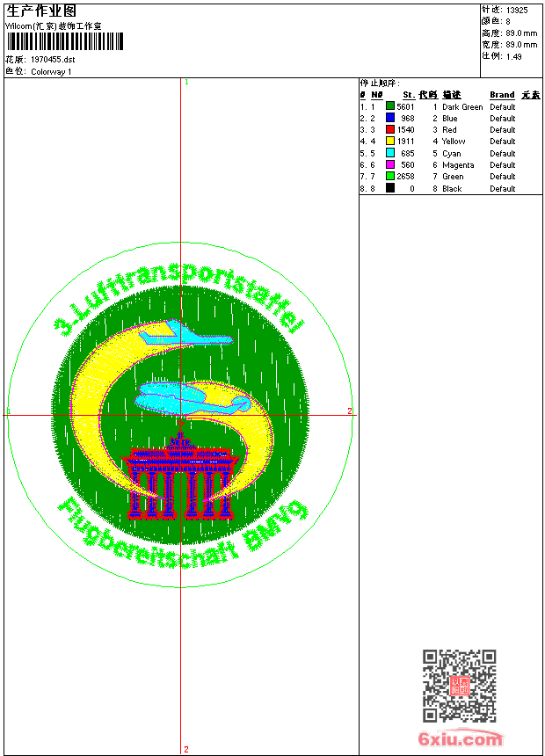Click the stitch count value 13925
Viewport: 545px width, 756px height.
[x=517, y=11]
